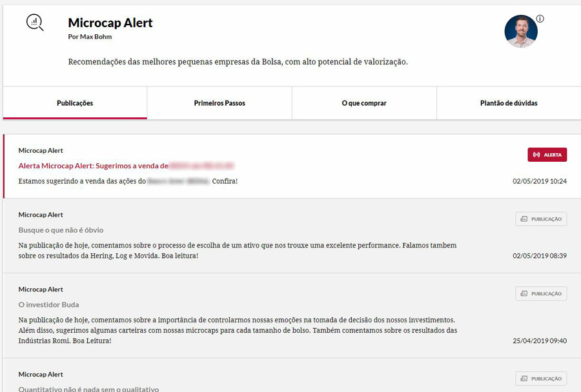Click the chart magnifier icon beside Microcap Alert
581x392 pixels.
pos(35,23)
